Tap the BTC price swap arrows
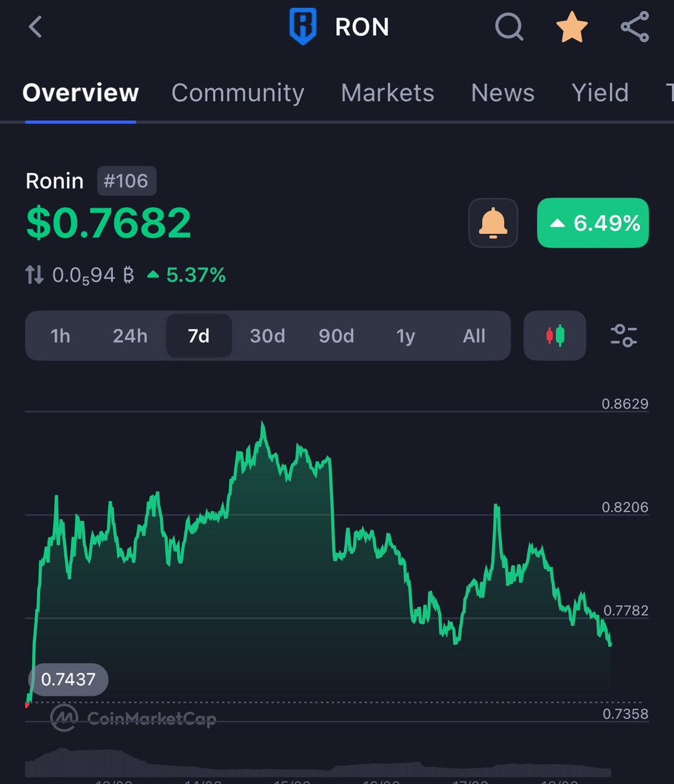Image resolution: width=674 pixels, height=784 pixels. click(x=35, y=275)
